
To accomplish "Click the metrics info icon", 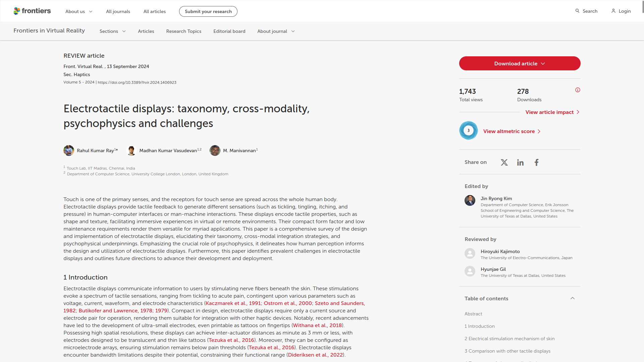I will point(578,90).
